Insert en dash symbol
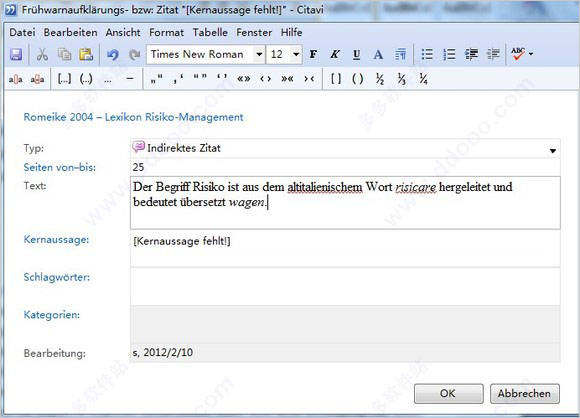This screenshot has height=418, width=580. click(129, 79)
